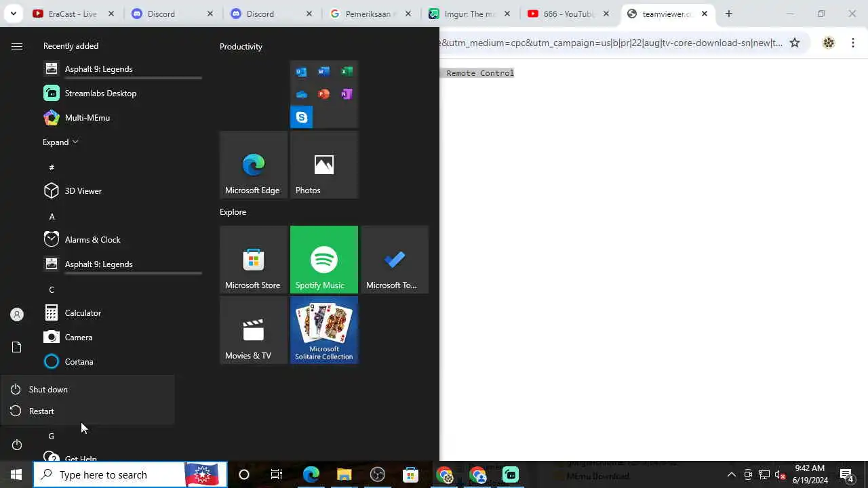Click the A letter header in app list

point(52,216)
